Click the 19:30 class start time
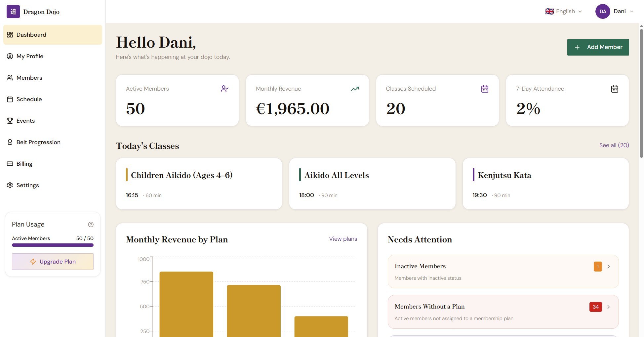644x337 pixels. click(479, 195)
